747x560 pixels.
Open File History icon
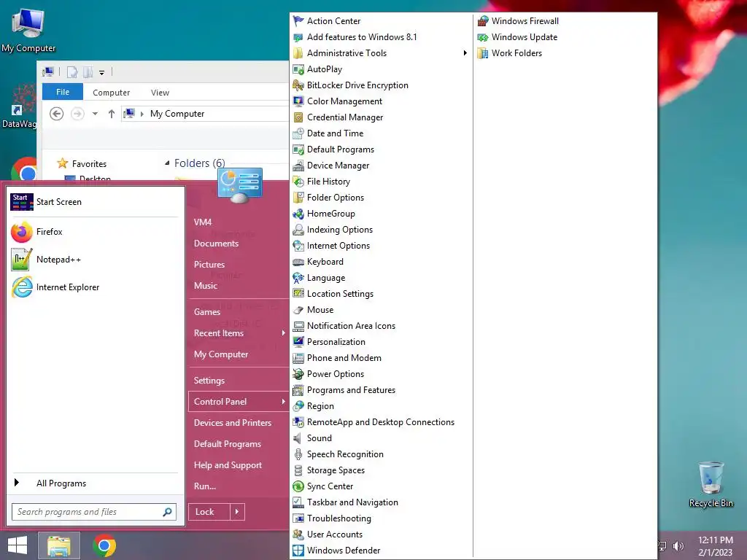click(x=298, y=182)
